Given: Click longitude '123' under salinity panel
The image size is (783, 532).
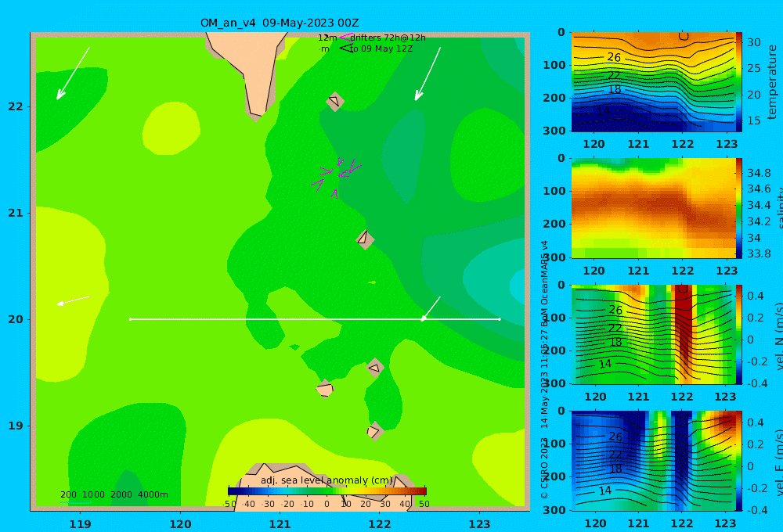Looking at the screenshot, I should point(727,271).
